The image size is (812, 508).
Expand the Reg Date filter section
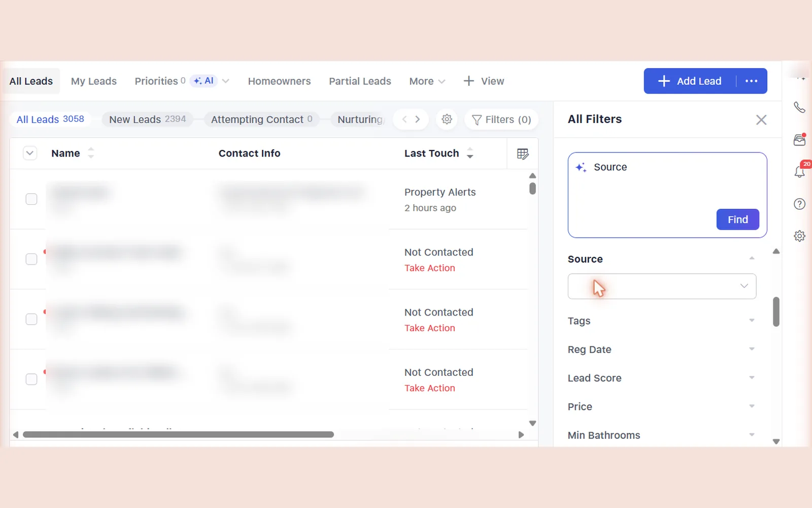[752, 349]
